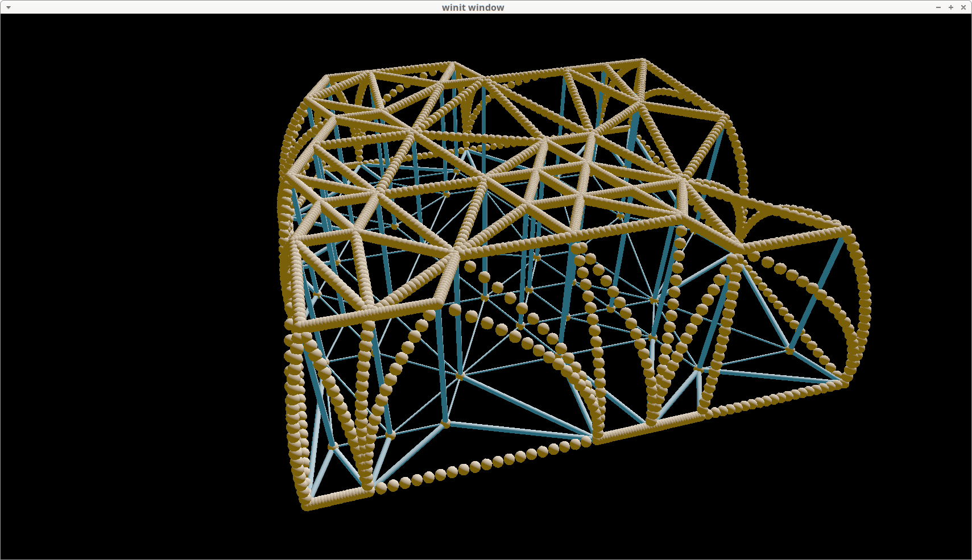This screenshot has height=560, width=972.
Task: Click the "winit window" title text
Action: [473, 7]
